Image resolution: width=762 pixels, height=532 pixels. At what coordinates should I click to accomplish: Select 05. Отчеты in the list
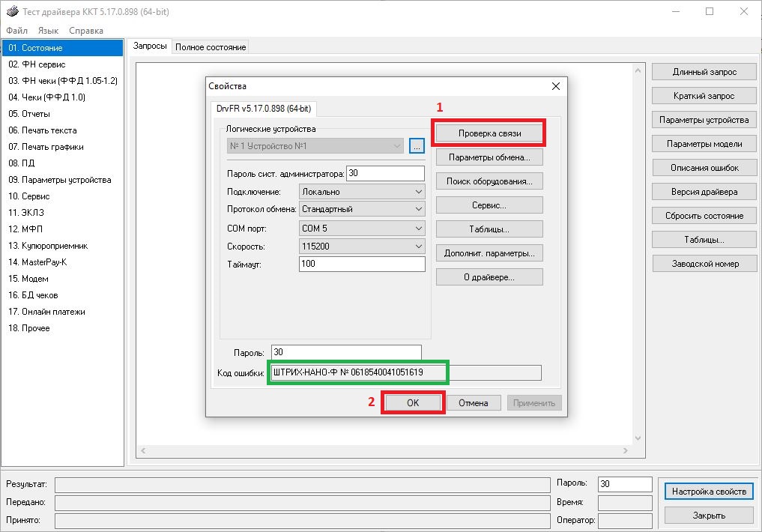point(29,114)
